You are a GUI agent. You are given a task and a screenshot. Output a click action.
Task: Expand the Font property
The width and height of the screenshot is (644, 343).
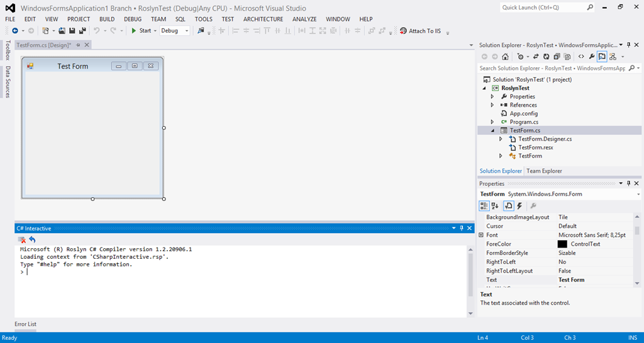pos(481,235)
